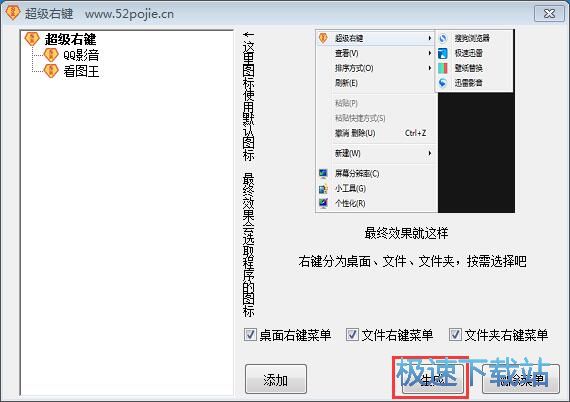The width and height of the screenshot is (570, 402).
Task: Click the diamond icon beside 超级右键 root
Action: point(32,39)
